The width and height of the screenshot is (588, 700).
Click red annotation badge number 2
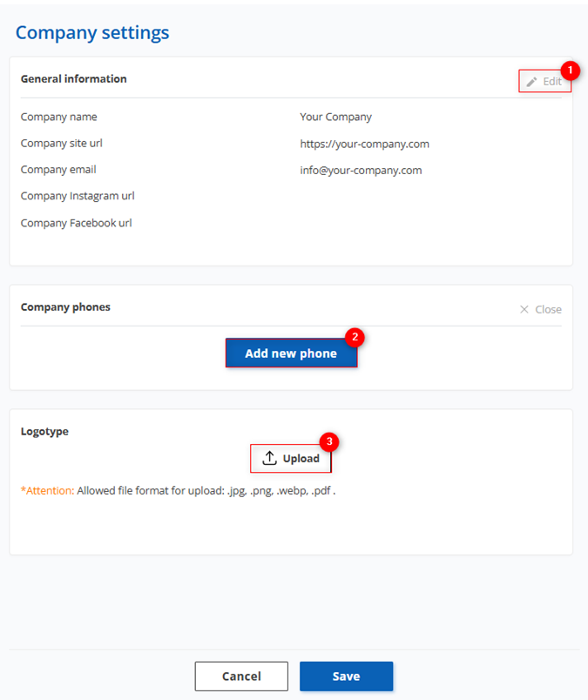point(355,337)
